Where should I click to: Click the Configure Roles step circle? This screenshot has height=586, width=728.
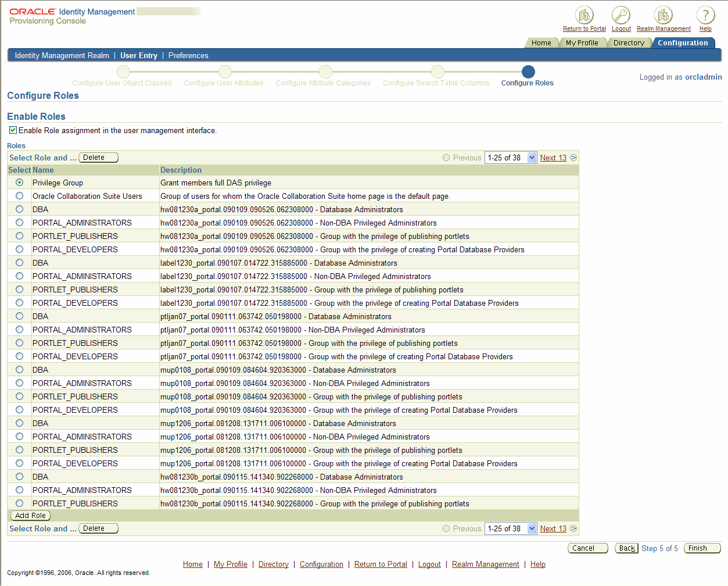[528, 72]
